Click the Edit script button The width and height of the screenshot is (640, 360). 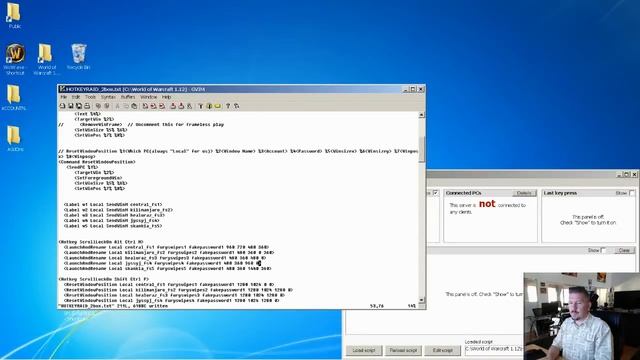[443, 350]
